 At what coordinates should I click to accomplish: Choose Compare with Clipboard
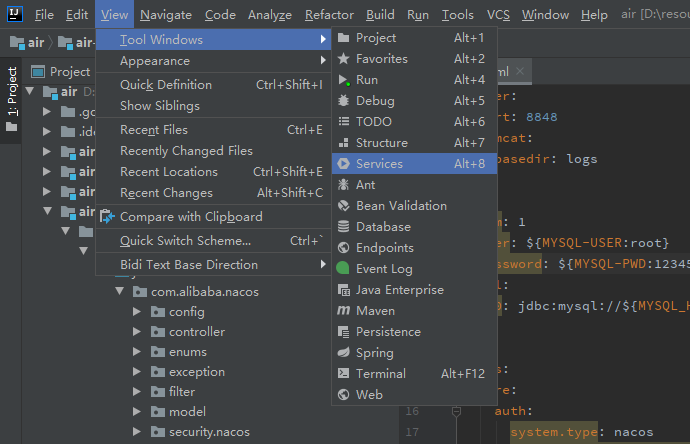pos(190,217)
